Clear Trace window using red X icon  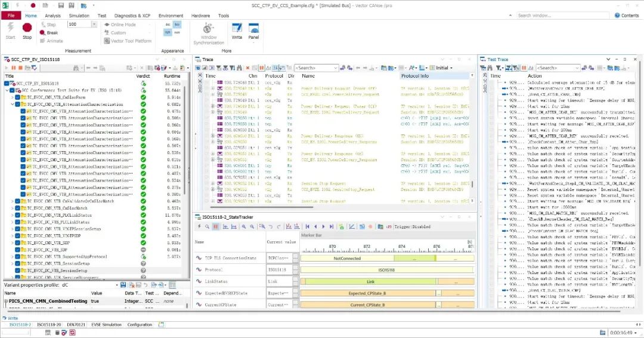(247, 68)
